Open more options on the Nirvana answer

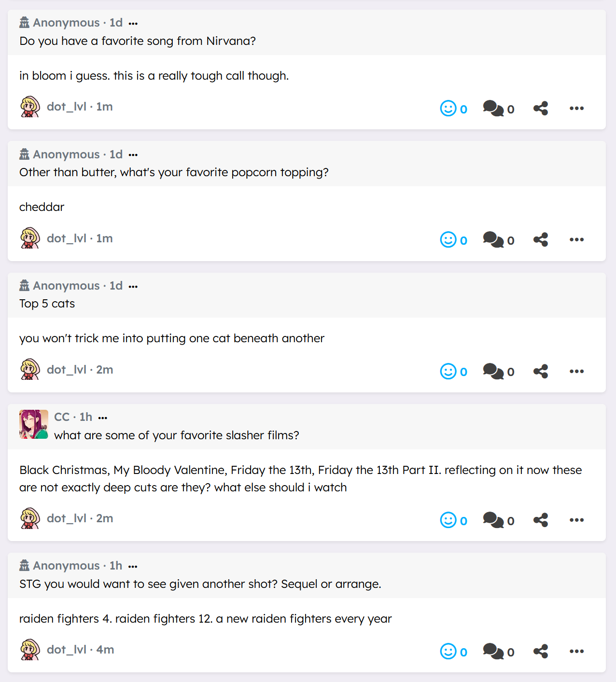[x=576, y=108]
